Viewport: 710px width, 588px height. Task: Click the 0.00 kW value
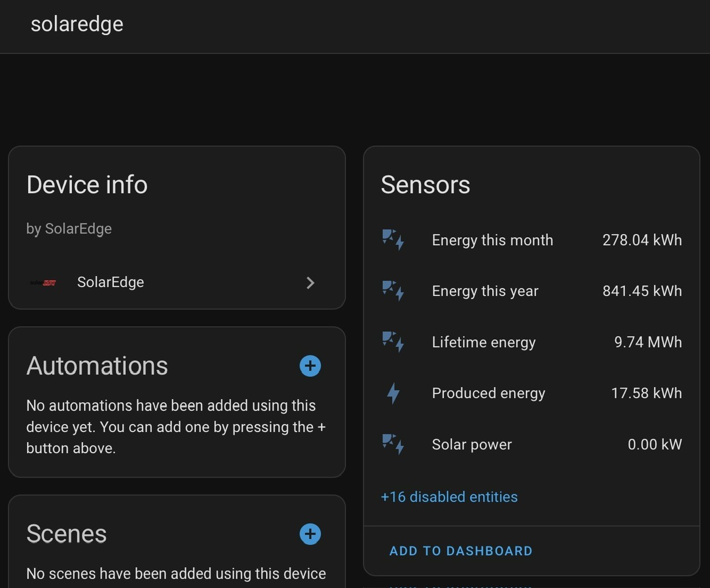[655, 444]
